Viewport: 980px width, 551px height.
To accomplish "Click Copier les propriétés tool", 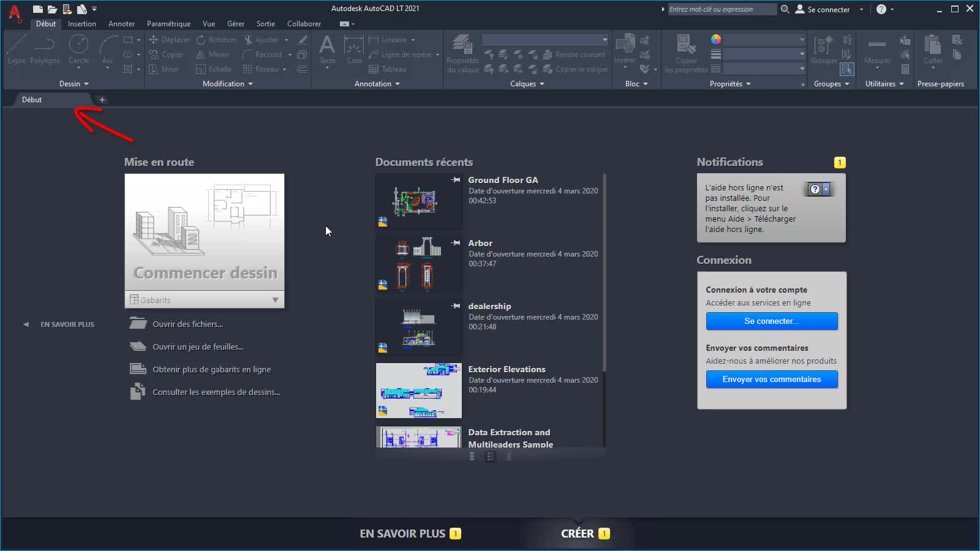I will coord(686,54).
